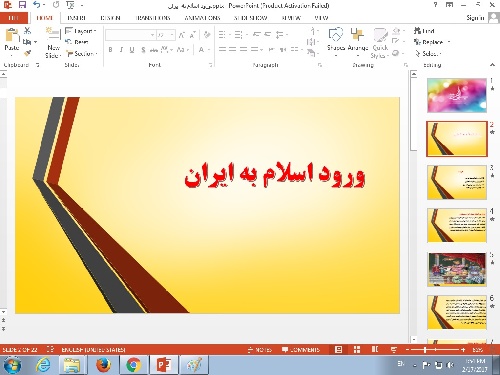
Task: Toggle Underline formatting
Action: click(132, 50)
